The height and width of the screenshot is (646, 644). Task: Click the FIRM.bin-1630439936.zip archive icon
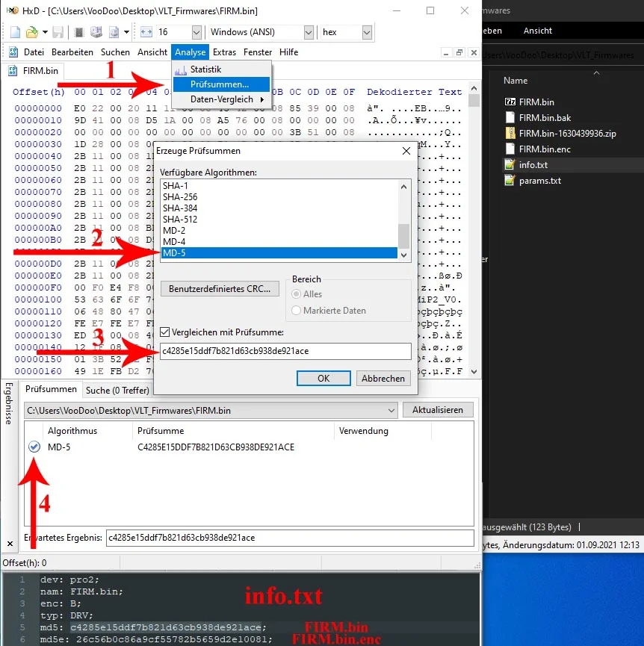(x=510, y=133)
